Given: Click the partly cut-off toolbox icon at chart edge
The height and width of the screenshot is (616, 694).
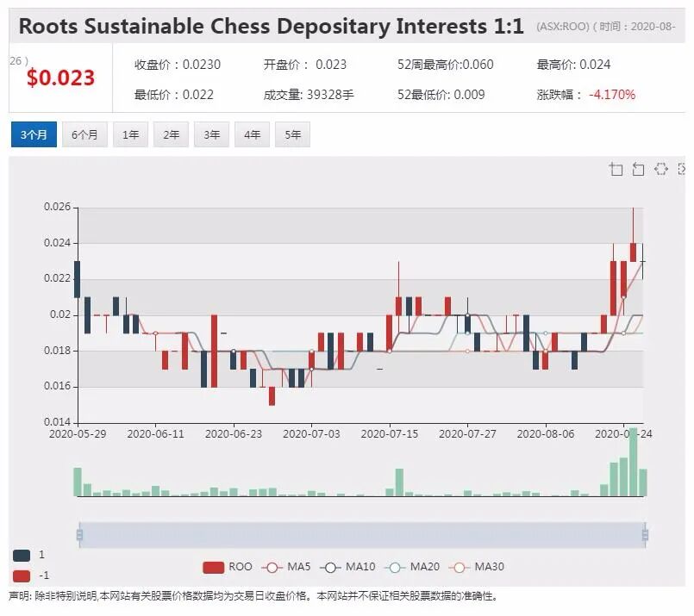Looking at the screenshot, I should point(682,169).
